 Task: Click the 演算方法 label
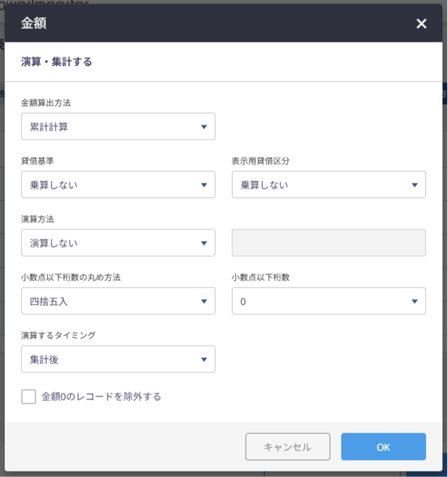pos(38,219)
